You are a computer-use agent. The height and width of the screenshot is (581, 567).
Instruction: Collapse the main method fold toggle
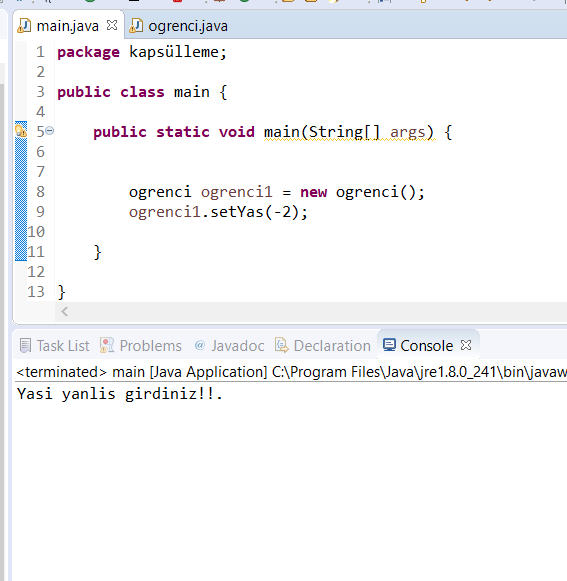(50, 131)
